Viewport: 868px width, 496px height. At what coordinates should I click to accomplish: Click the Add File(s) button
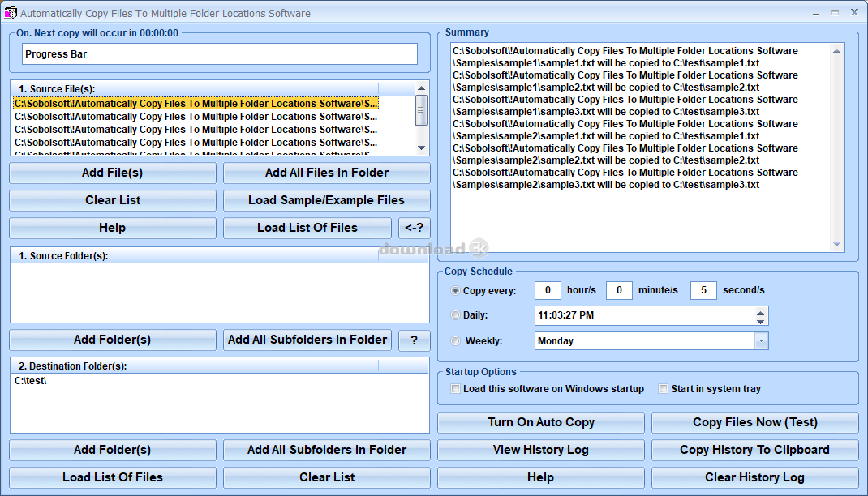click(x=113, y=173)
